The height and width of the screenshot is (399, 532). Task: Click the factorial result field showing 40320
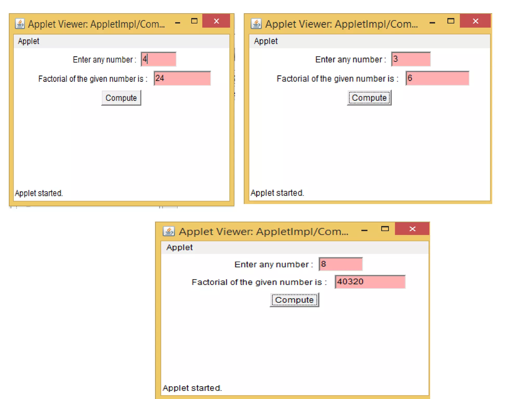coord(370,282)
